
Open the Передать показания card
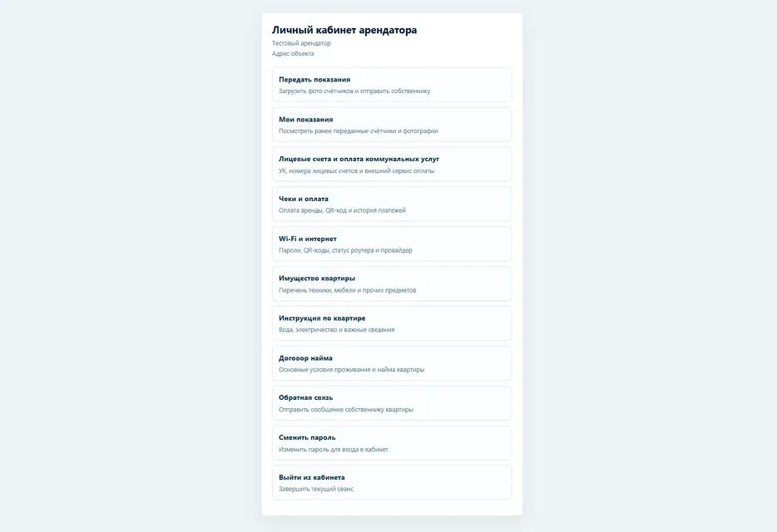click(x=392, y=85)
